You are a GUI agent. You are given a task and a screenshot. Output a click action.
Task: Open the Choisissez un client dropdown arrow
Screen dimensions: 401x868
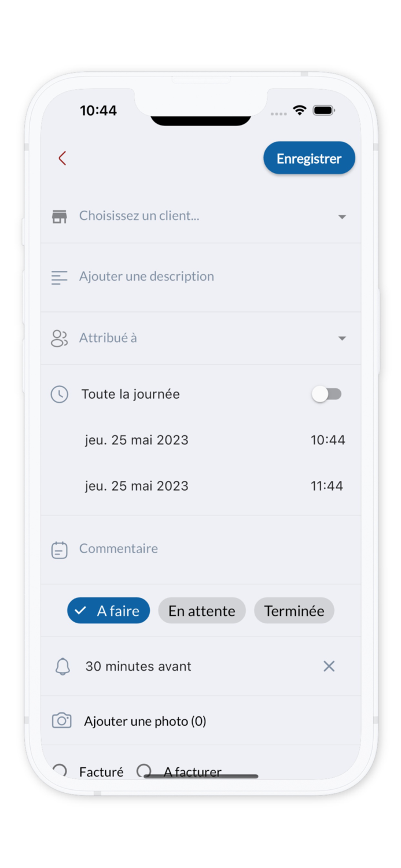[x=342, y=217]
